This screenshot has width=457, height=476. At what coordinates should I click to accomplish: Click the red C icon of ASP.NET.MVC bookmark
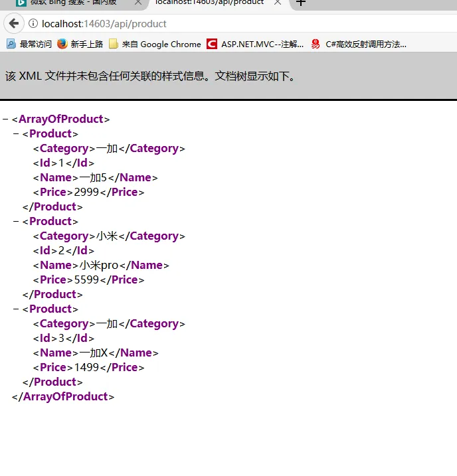212,44
